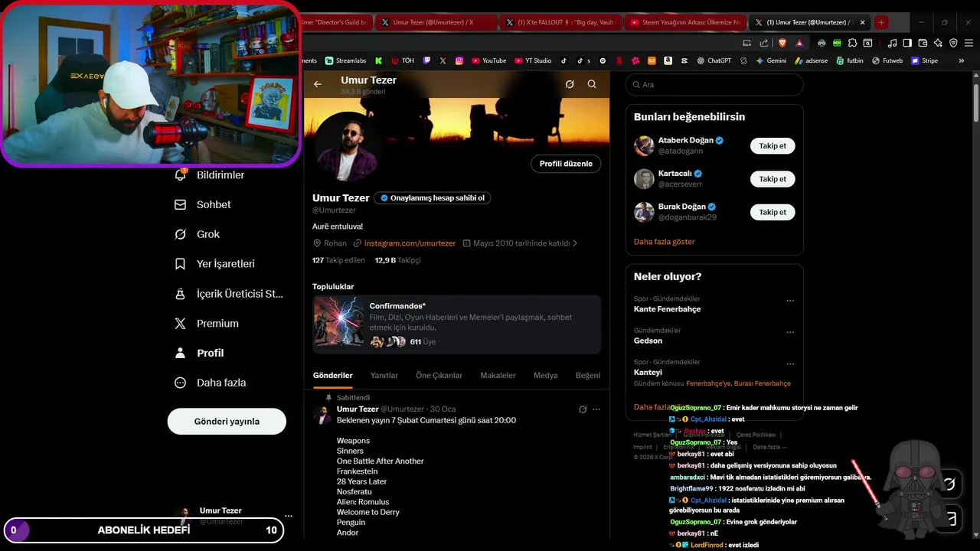Click Brave Shields lion icon
The image size is (980, 551).
[x=782, y=43]
